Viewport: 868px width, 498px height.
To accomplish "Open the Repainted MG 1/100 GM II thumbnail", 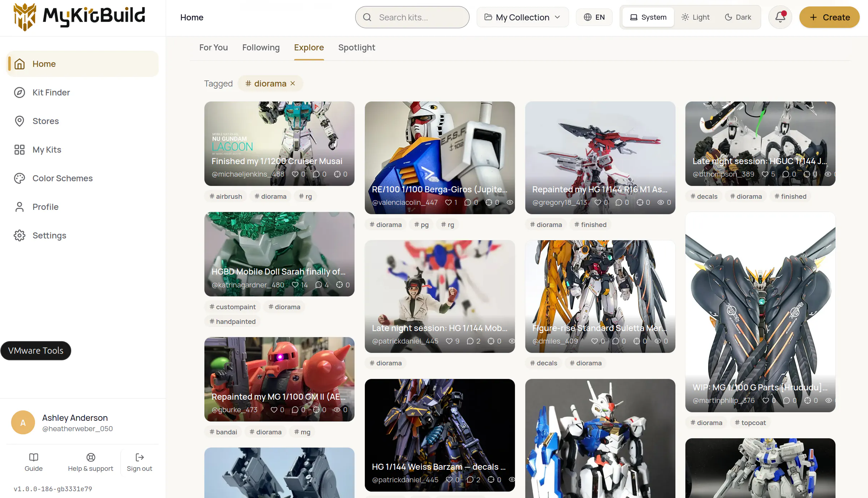I will [x=279, y=379].
